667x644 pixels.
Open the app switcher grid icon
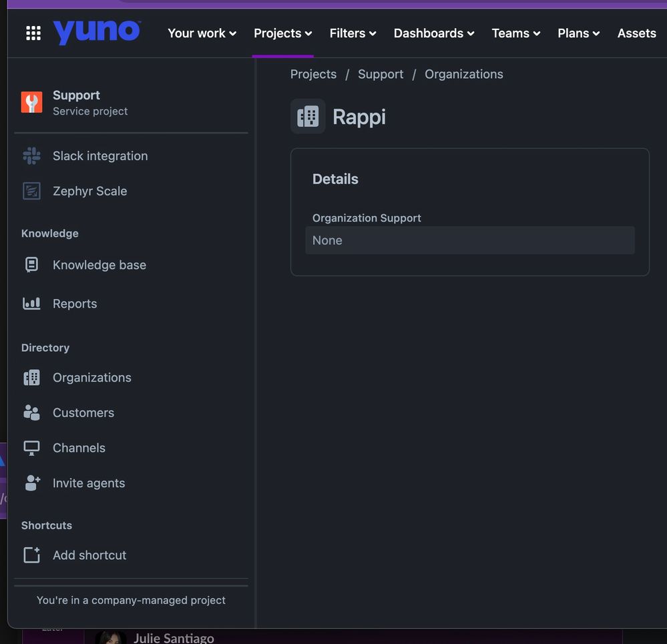pos(33,33)
